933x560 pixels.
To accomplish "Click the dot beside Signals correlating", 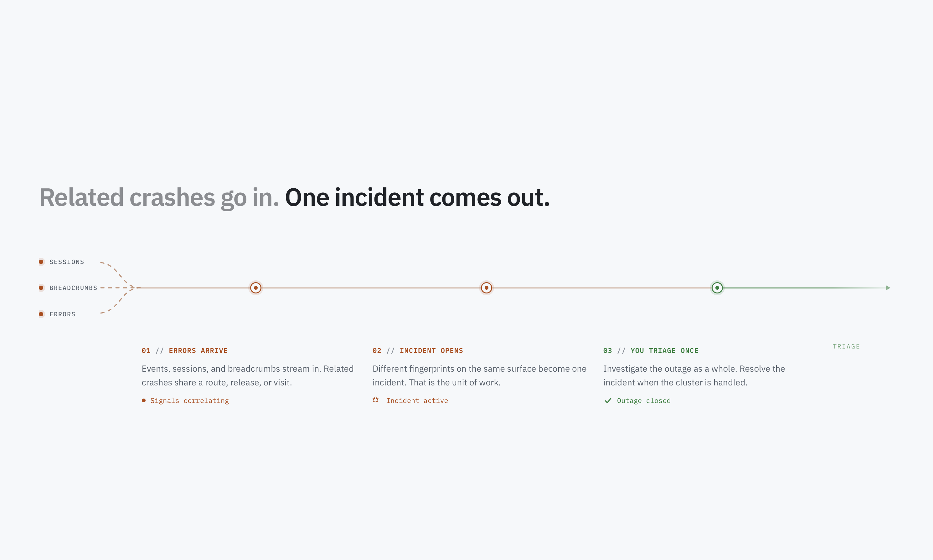I will [x=143, y=400].
